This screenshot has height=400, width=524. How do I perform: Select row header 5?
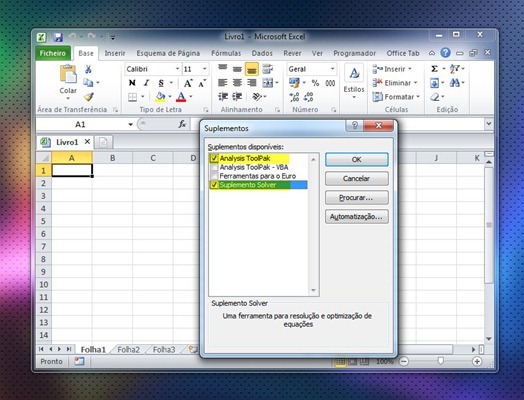coord(43,221)
